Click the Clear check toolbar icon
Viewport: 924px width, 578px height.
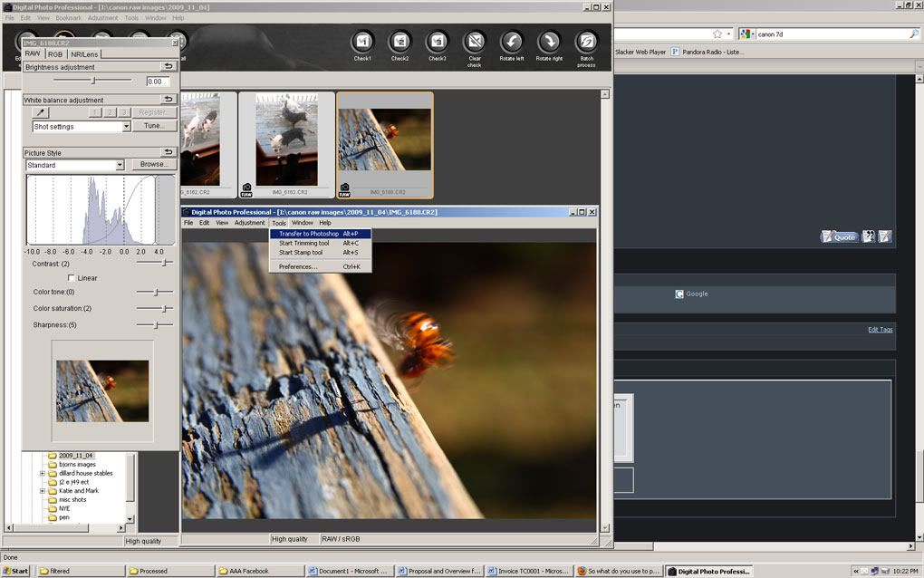[474, 42]
